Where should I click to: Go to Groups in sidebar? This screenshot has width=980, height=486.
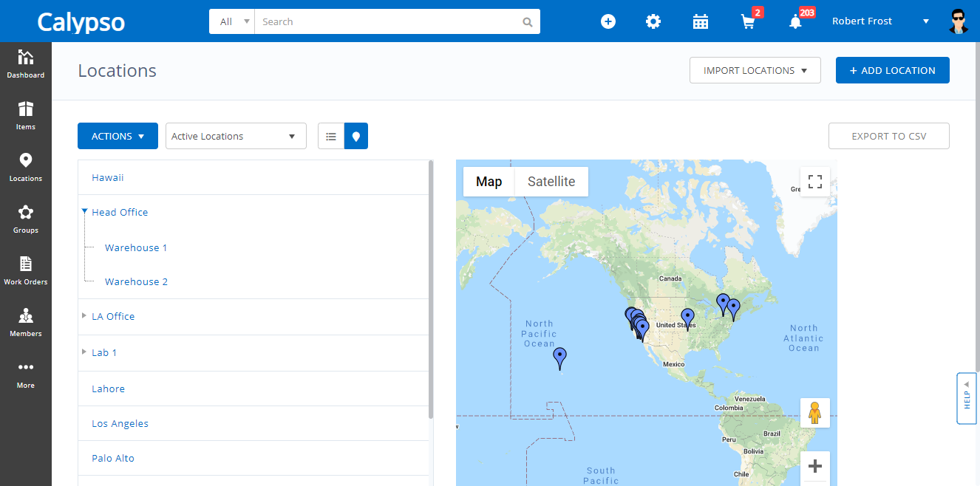click(26, 218)
